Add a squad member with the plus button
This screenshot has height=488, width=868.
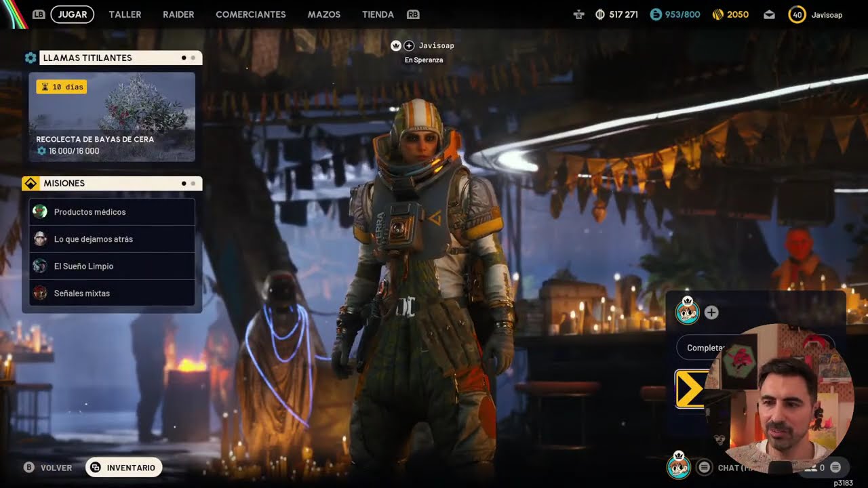[x=711, y=312]
